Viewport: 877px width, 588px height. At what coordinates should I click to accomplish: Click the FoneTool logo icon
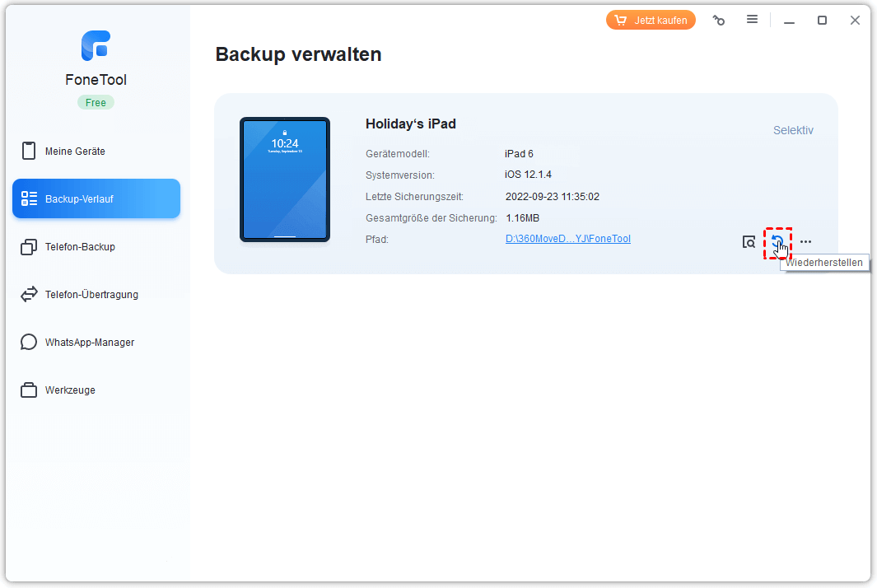point(96,46)
